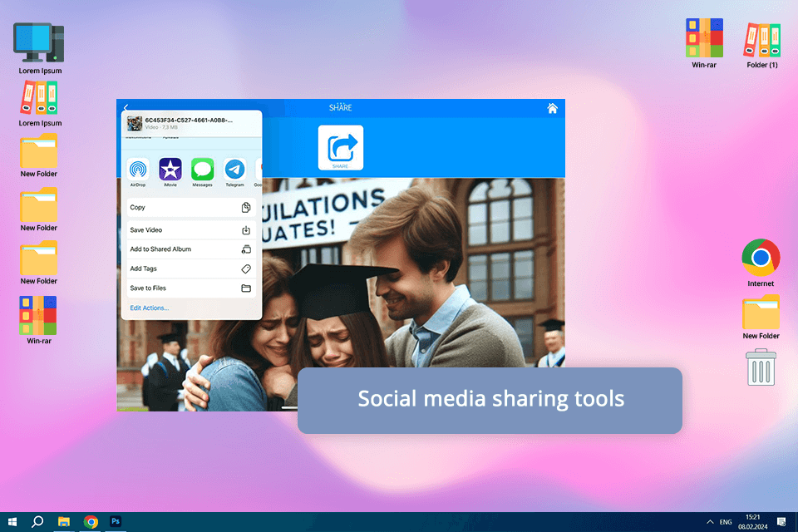Click the tag icon beside Add Tags

[x=246, y=268]
